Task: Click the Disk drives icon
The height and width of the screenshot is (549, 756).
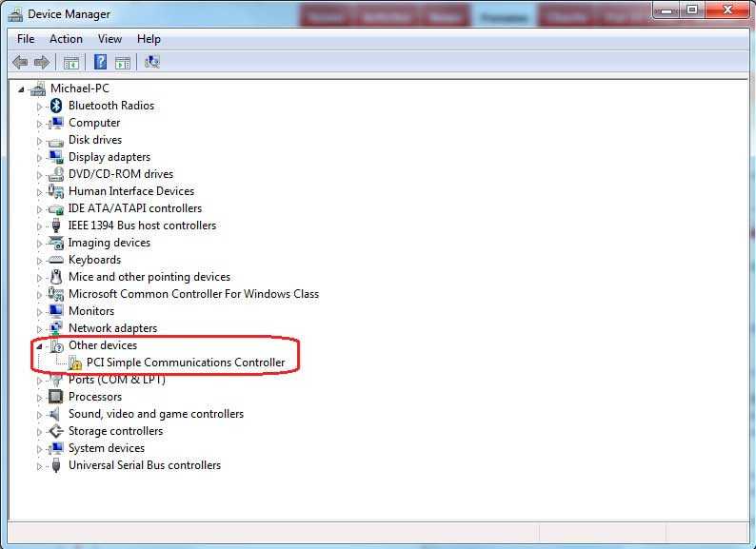Action: pos(56,141)
